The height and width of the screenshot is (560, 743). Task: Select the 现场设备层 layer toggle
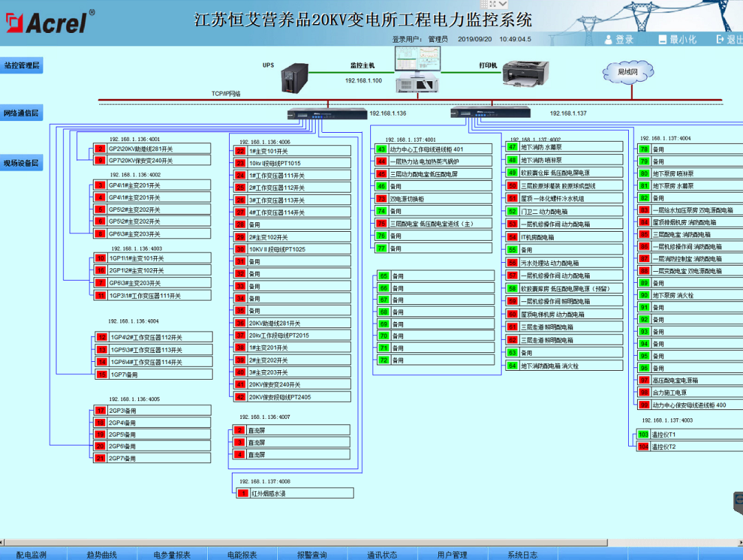point(21,162)
